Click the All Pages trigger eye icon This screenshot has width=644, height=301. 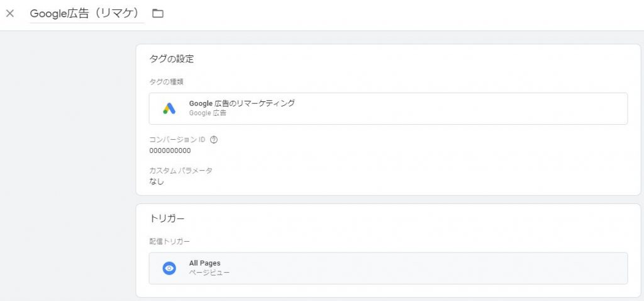[169, 268]
